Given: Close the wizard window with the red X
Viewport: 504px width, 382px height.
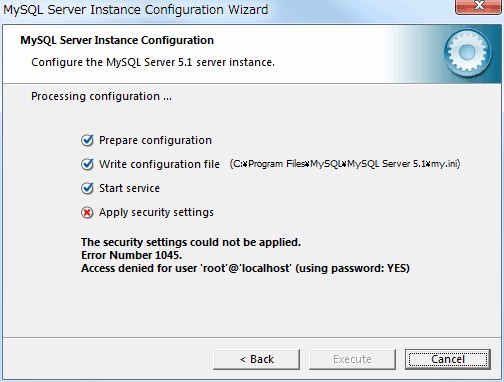Looking at the screenshot, I should click(479, 6).
